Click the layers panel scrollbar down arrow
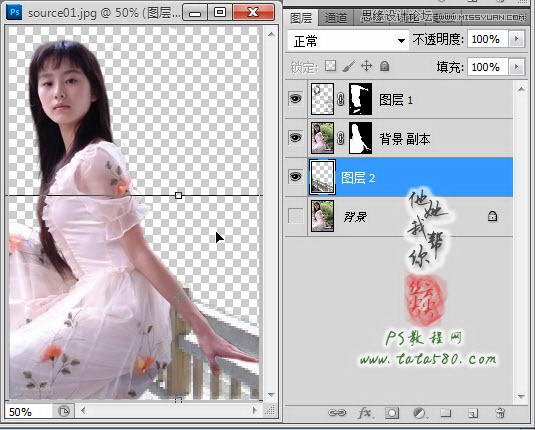This screenshot has height=430, width=535. 521,396
